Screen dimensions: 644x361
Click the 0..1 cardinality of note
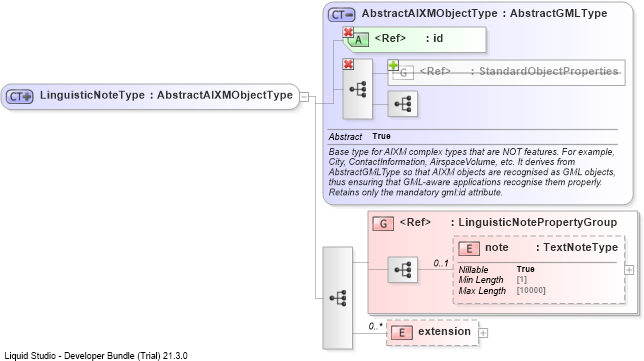click(x=441, y=263)
